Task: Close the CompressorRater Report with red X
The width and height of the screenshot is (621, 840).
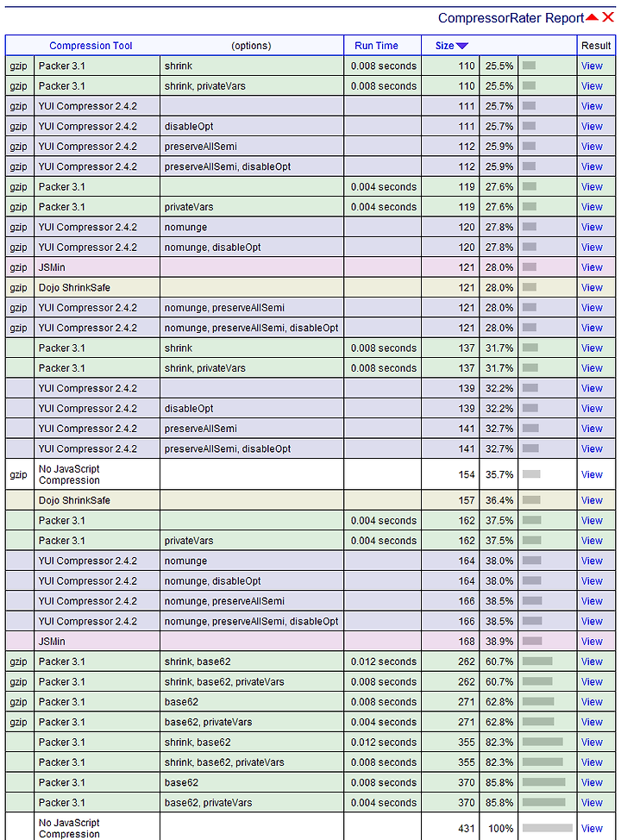Action: [608, 17]
